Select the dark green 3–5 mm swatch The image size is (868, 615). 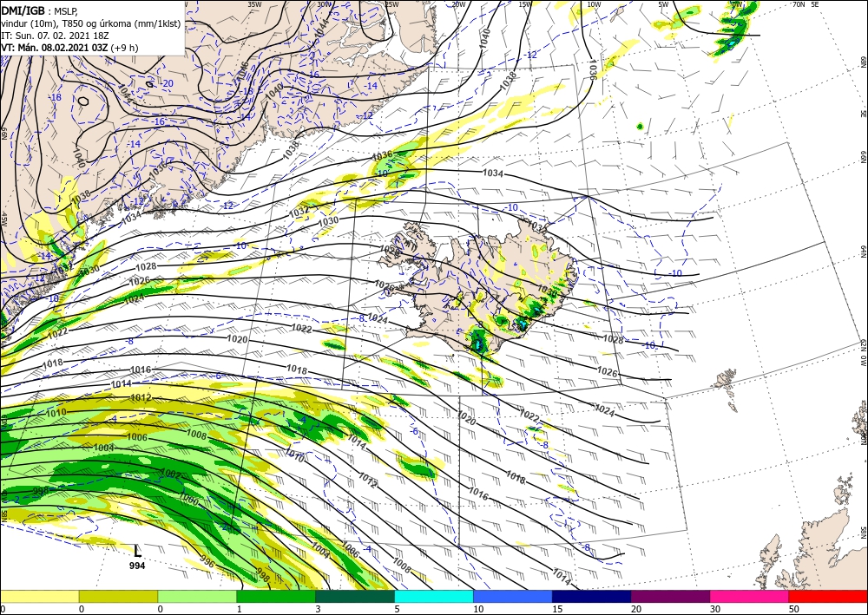(355, 597)
